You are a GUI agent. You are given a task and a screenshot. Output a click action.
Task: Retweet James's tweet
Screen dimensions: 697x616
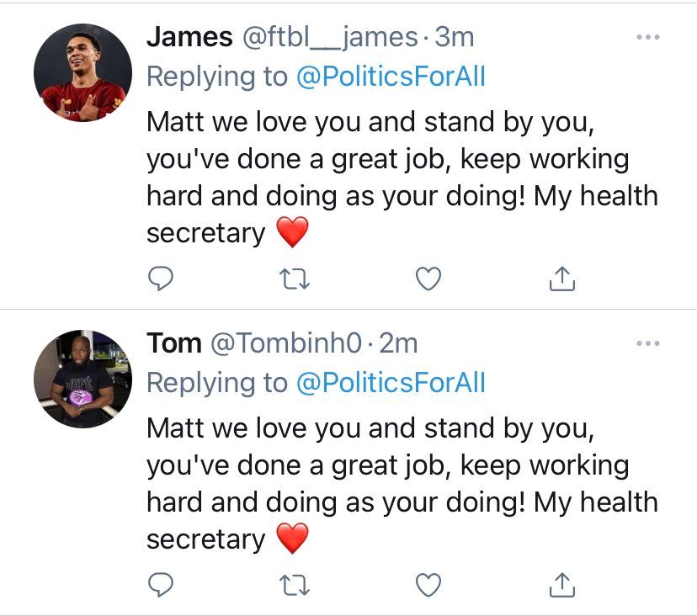pos(294,279)
